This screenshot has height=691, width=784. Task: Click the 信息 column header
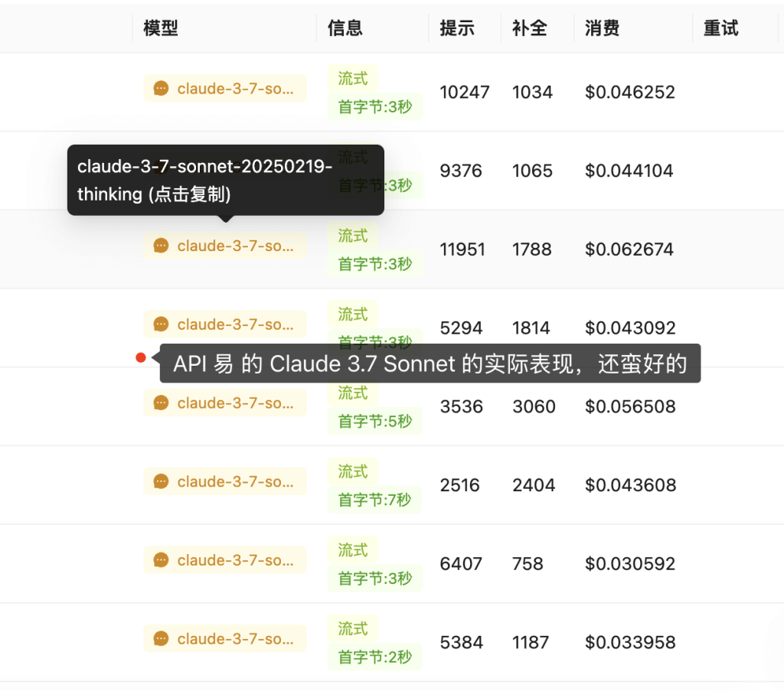(x=345, y=28)
